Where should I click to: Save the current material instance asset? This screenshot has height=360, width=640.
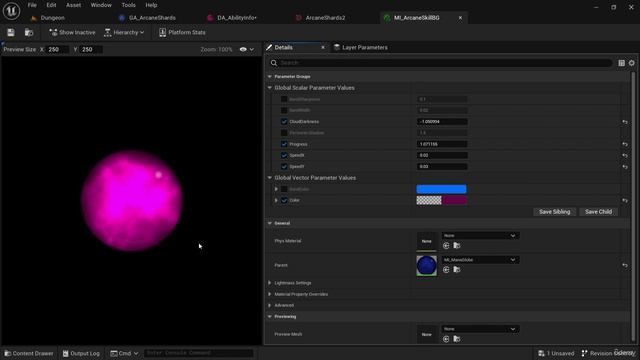[11, 32]
